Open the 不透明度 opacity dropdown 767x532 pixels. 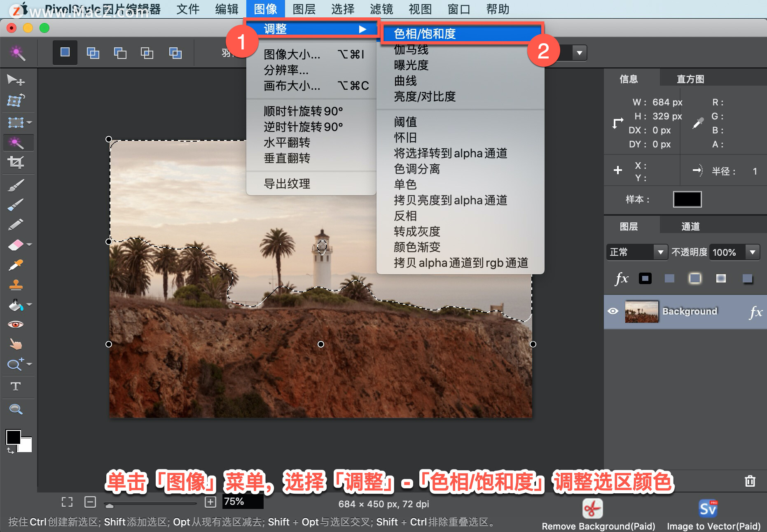(x=754, y=252)
